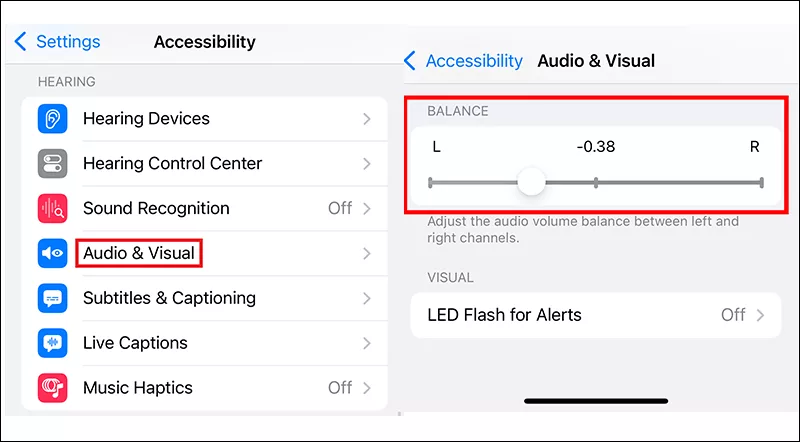The height and width of the screenshot is (442, 800).
Task: Tap the Live Captions icon
Action: coord(52,343)
